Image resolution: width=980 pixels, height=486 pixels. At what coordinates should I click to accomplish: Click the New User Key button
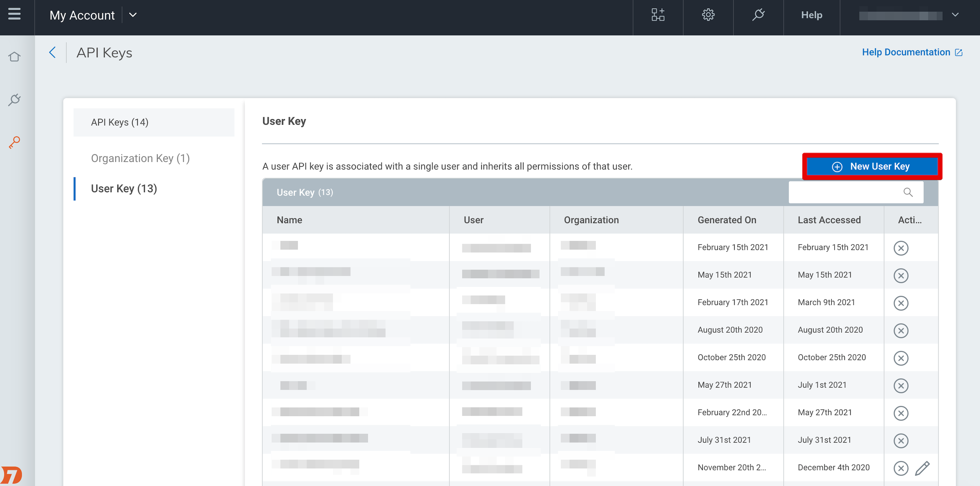[872, 166]
